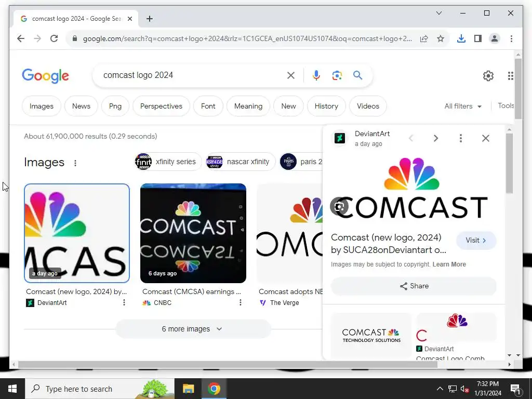Go back using the browser back arrow

point(21,38)
